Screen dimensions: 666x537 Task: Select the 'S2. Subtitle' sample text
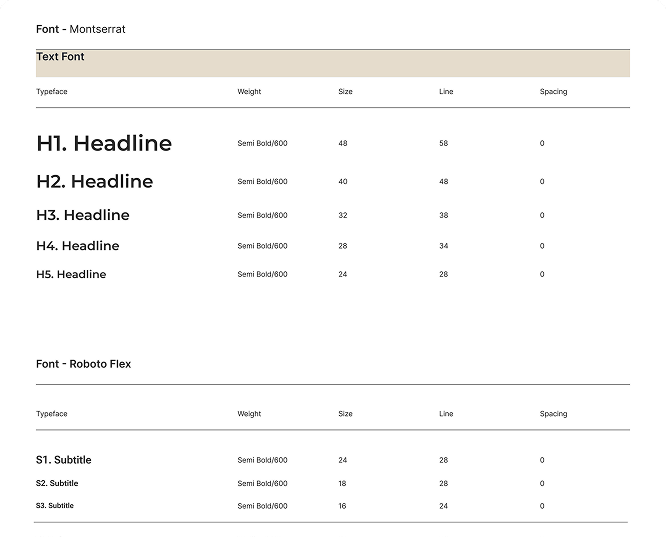[x=57, y=483]
